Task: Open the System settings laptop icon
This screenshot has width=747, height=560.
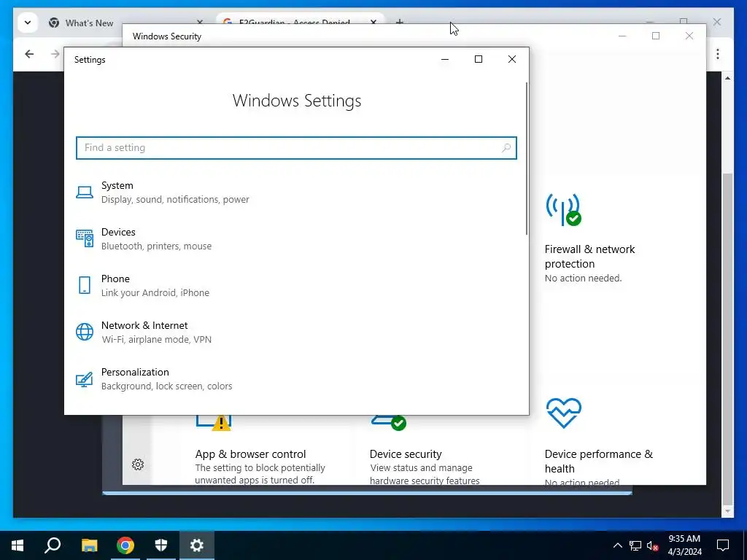Action: tap(85, 192)
